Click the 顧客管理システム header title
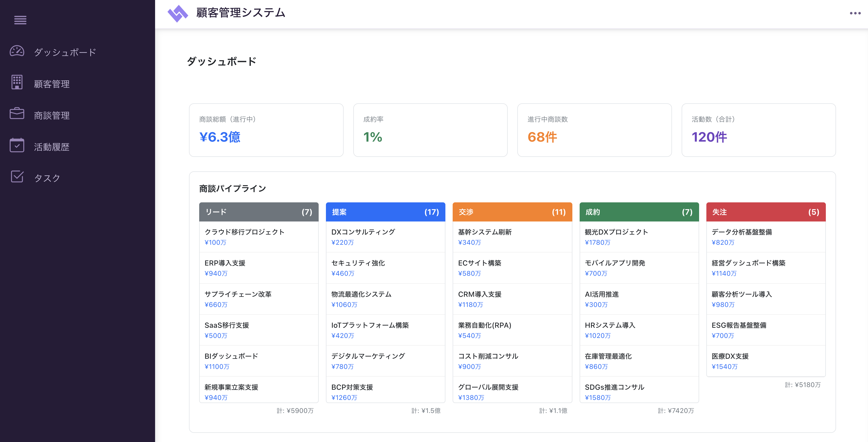This screenshot has height=442, width=868. [241, 13]
